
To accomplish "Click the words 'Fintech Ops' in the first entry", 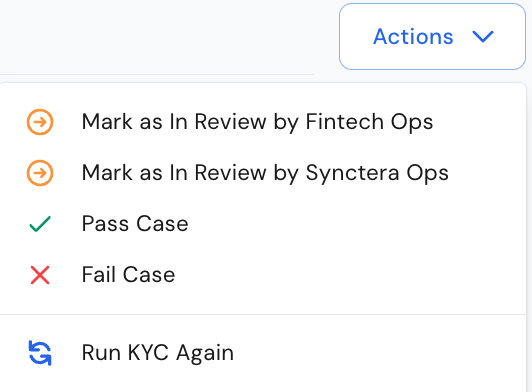I will click(369, 123).
